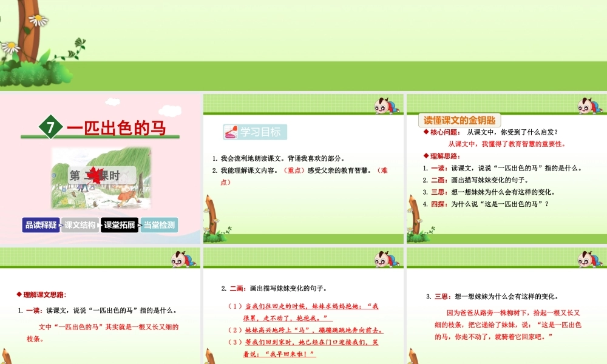Image resolution: width=607 pixels, height=364 pixels.
Task: Select step 4 四探 为什么说 line
Action: pos(486,204)
